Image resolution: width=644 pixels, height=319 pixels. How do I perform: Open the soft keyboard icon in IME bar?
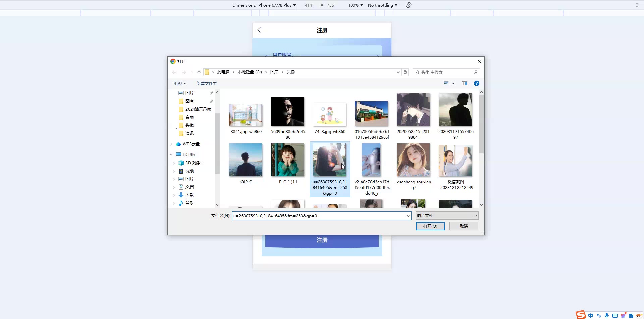click(x=615, y=316)
